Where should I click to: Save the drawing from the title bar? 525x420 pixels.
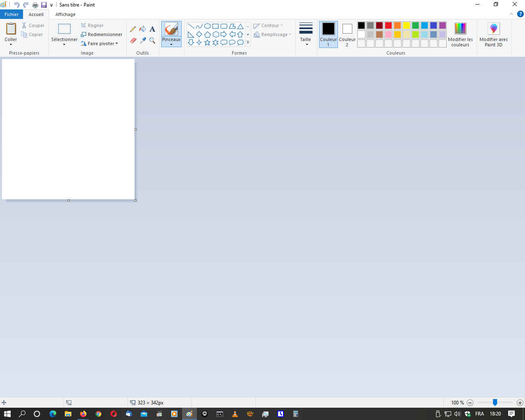click(44, 5)
